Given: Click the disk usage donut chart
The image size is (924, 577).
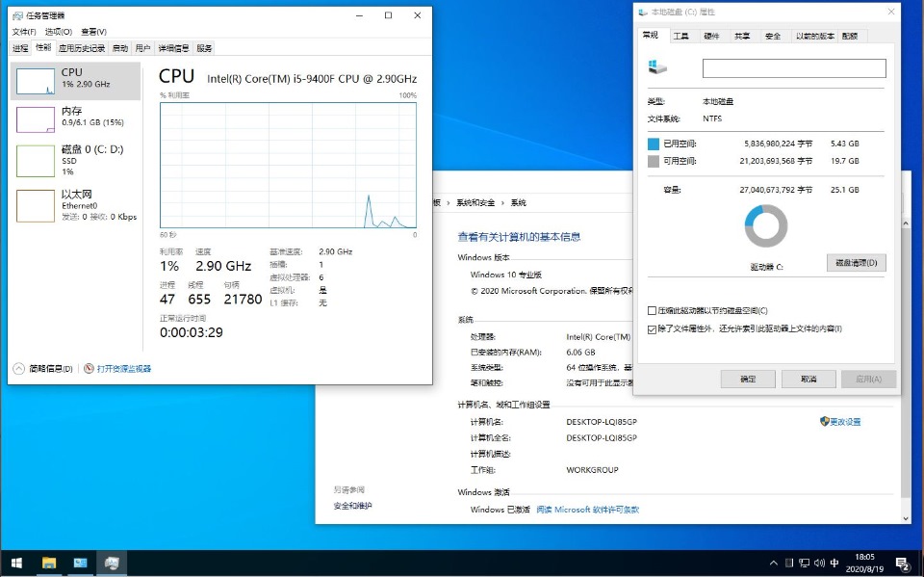Looking at the screenshot, I should pos(766,226).
